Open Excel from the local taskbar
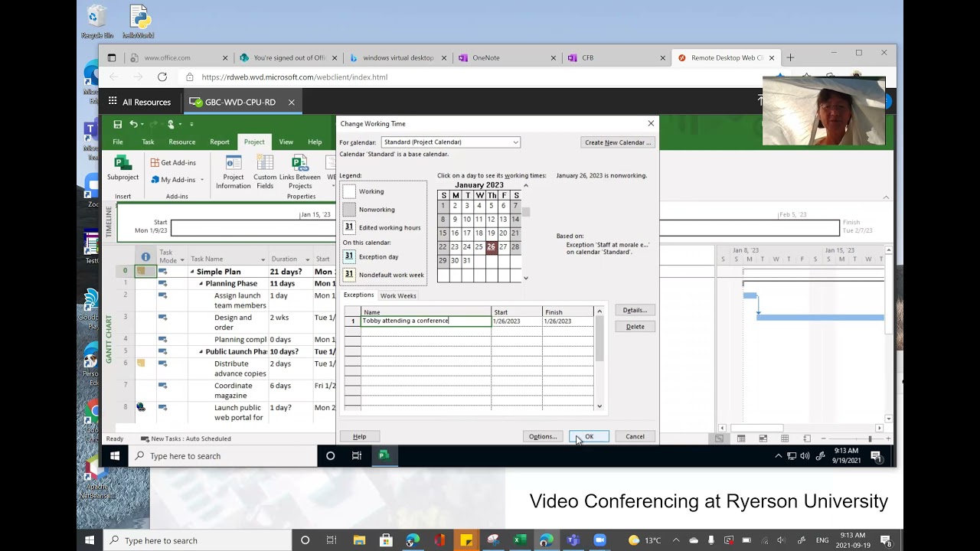The image size is (980, 551). pyautogui.click(x=519, y=540)
